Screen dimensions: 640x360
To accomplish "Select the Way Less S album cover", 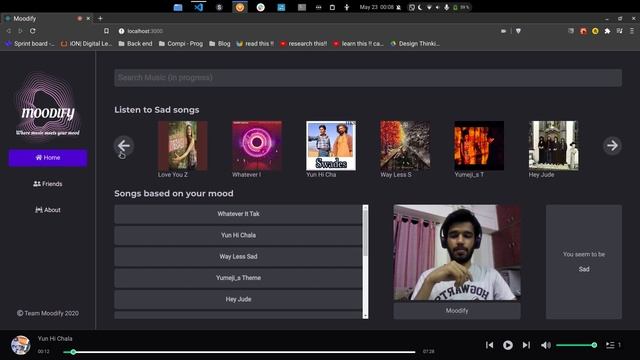I will [x=405, y=146].
